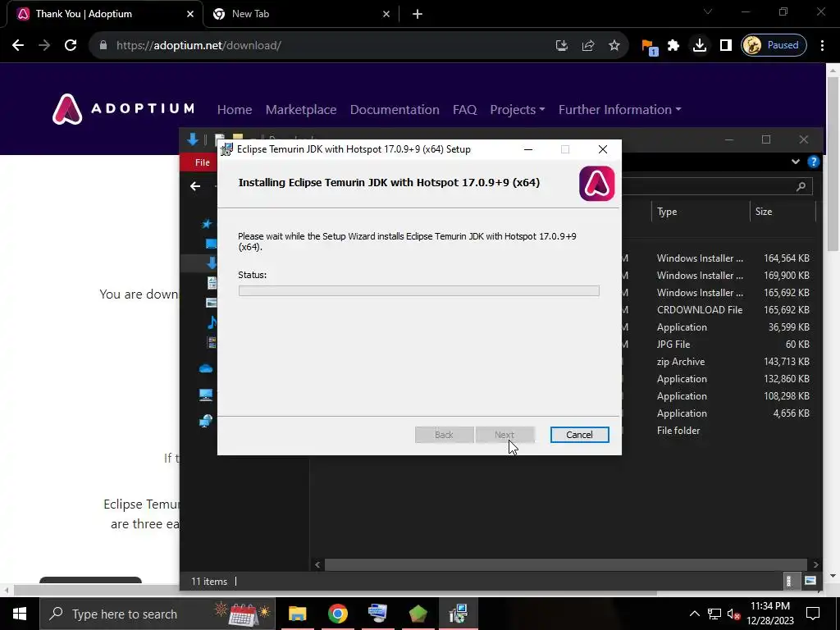The height and width of the screenshot is (630, 840).
Task: Open File Explorer from taskbar
Action: [297, 614]
